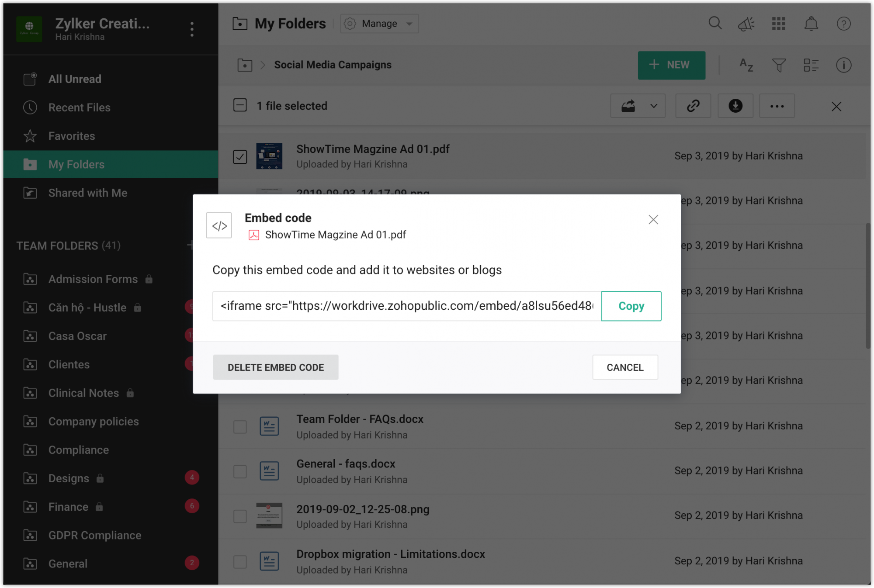Click the filter icon near NEW button
The height and width of the screenshot is (588, 874).
tap(779, 65)
